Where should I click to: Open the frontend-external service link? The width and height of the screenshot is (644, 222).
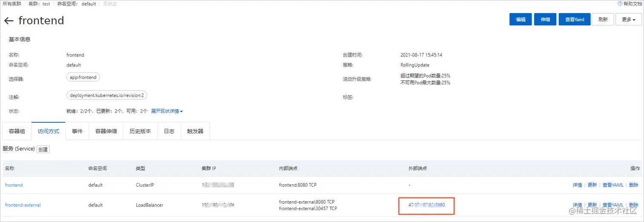pos(23,205)
